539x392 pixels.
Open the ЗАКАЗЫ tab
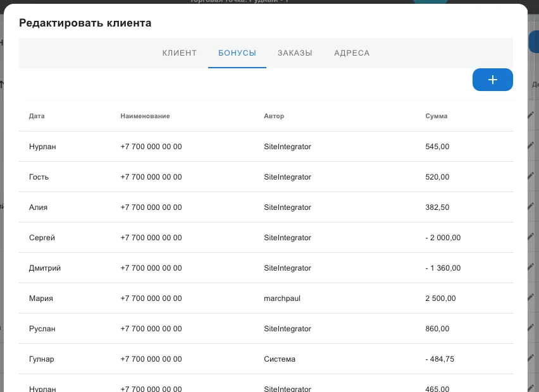click(x=295, y=53)
